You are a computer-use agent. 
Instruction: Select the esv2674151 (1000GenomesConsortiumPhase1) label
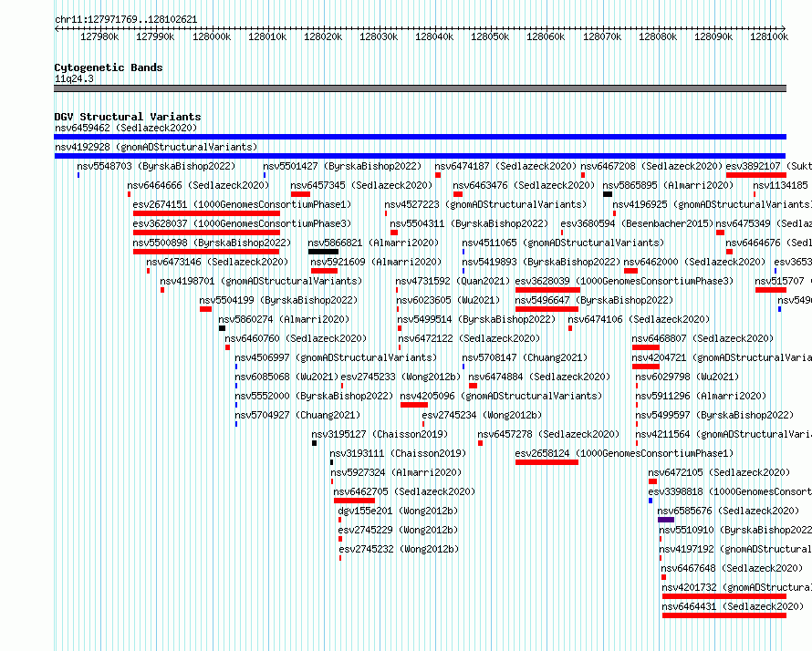(x=242, y=204)
